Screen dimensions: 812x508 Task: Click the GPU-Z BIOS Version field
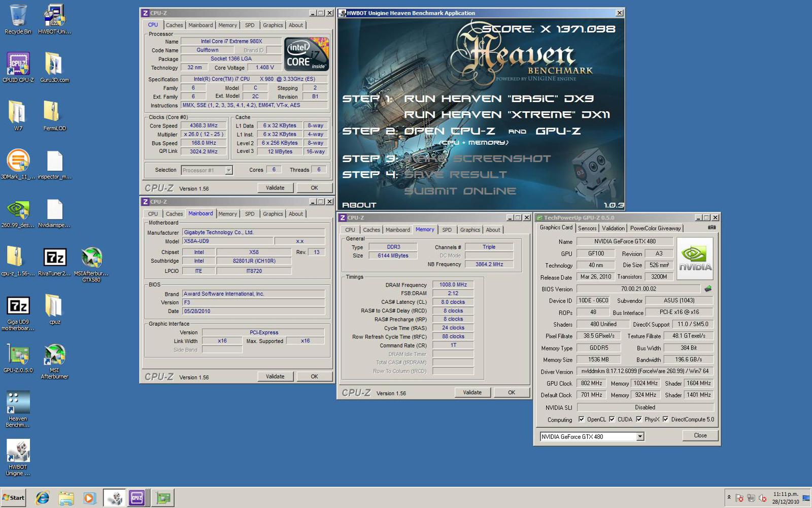[x=638, y=289]
